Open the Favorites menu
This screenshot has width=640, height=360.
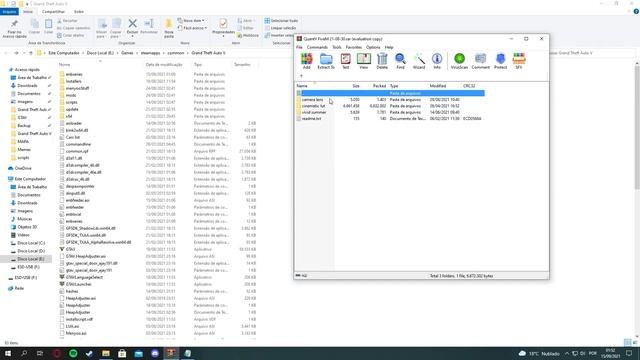coord(353,47)
